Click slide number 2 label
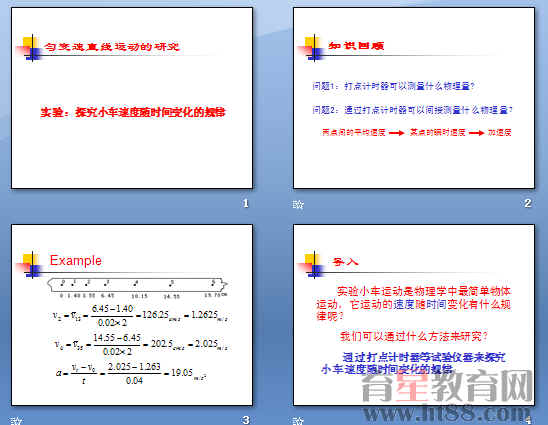This screenshot has height=425, width=548. pos(528,203)
